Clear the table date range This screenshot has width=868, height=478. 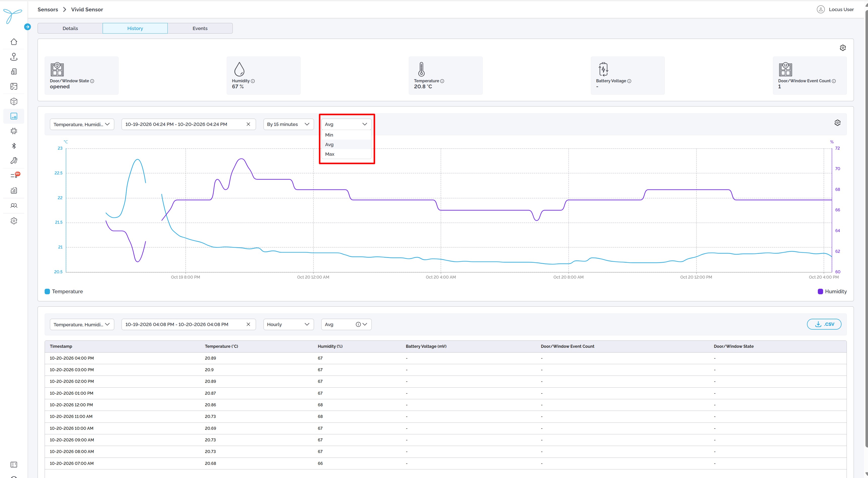coord(248,325)
